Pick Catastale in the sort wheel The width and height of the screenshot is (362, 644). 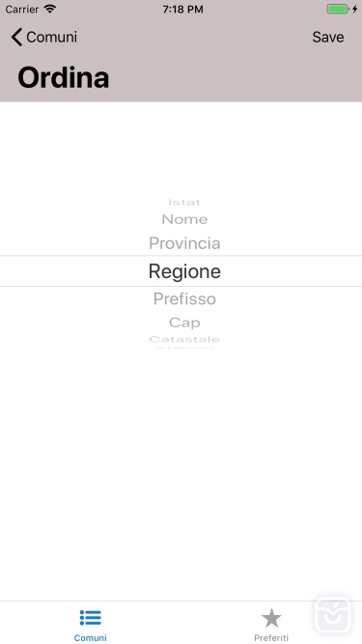184,339
